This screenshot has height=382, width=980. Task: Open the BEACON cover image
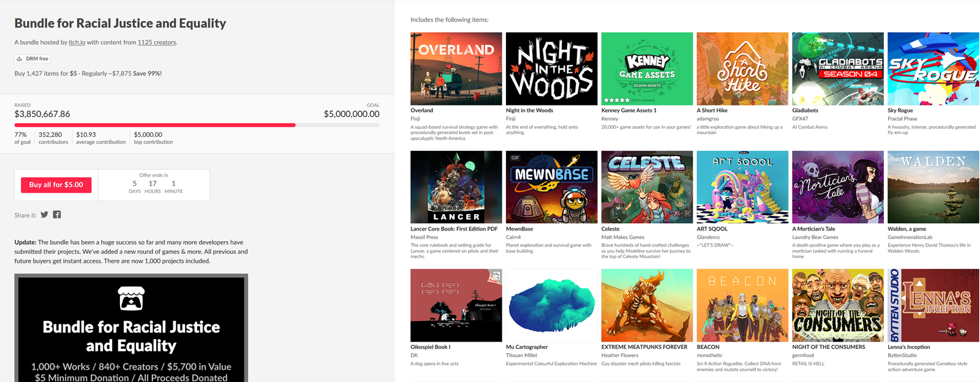[742, 305]
